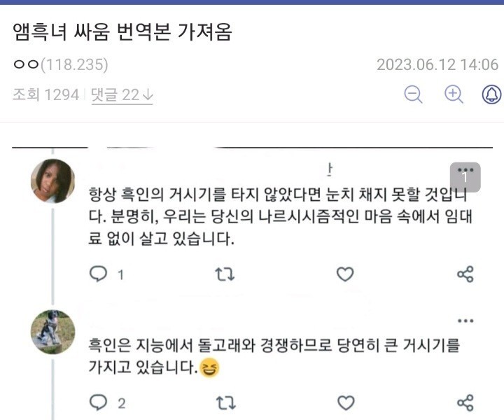Viewport: 504px width, 420px height.
Task: Click the zoom out magnifier icon
Action: coord(413,94)
